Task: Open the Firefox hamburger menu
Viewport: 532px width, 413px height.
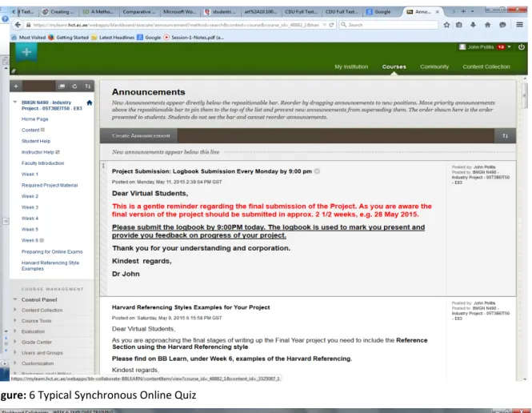Action: [519, 25]
